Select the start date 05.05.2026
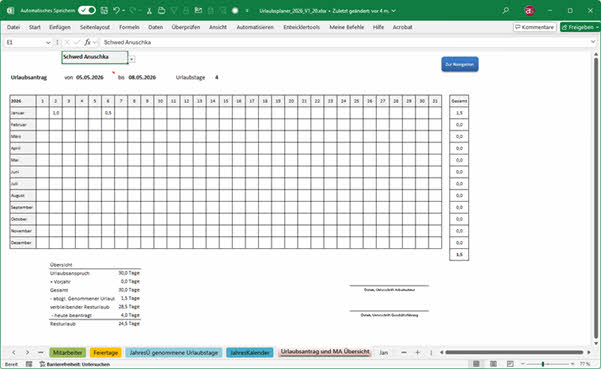601x369 pixels. 90,77
